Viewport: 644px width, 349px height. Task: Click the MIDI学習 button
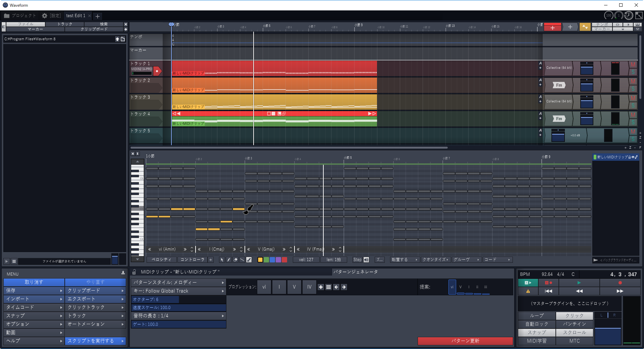537,341
